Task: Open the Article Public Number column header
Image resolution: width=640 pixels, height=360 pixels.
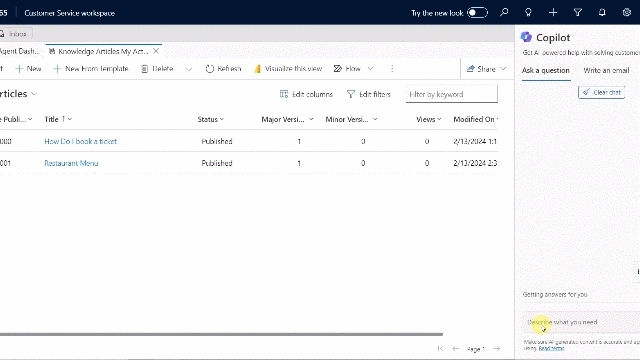Action: pos(16,119)
